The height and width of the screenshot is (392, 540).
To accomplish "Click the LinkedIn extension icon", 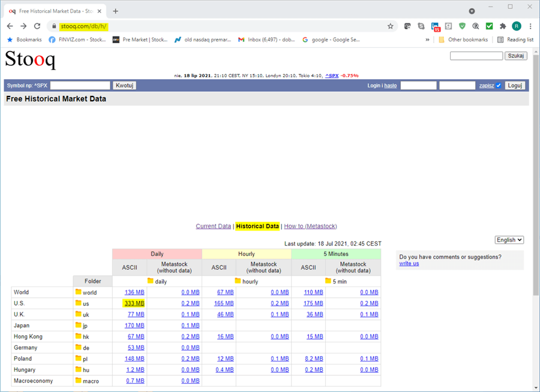I will point(436,26).
